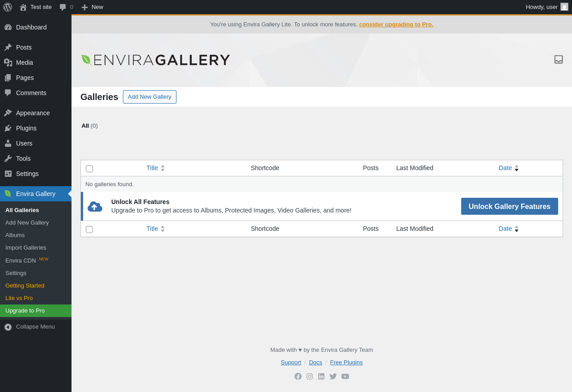Click the Media icon in sidebar
Viewport: 572px width, 392px height.
pos(8,63)
